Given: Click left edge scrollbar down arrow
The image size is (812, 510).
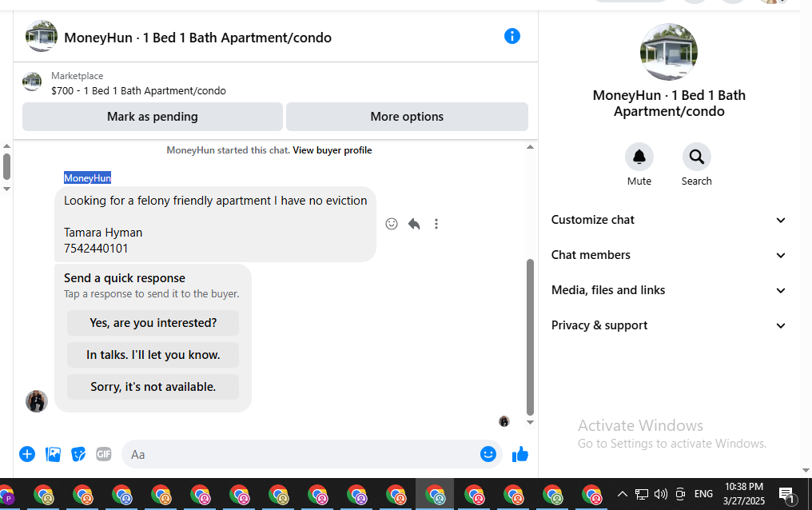Looking at the screenshot, I should tap(6, 189).
